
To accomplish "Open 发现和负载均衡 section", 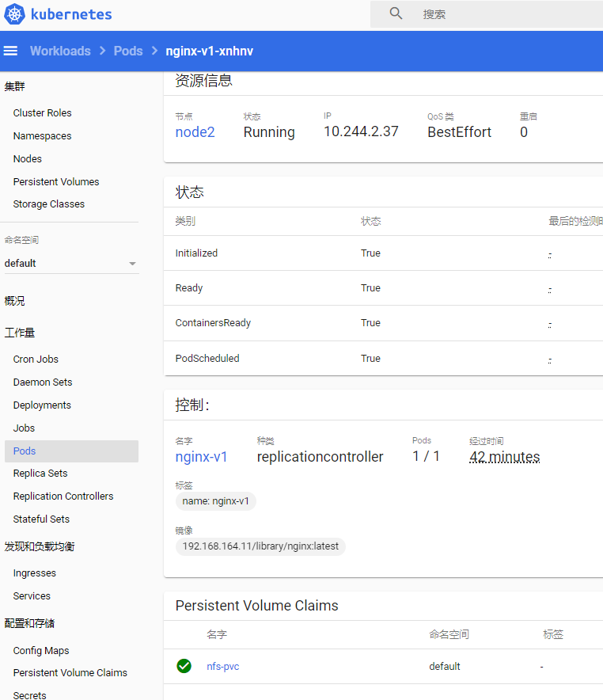I will pos(40,546).
